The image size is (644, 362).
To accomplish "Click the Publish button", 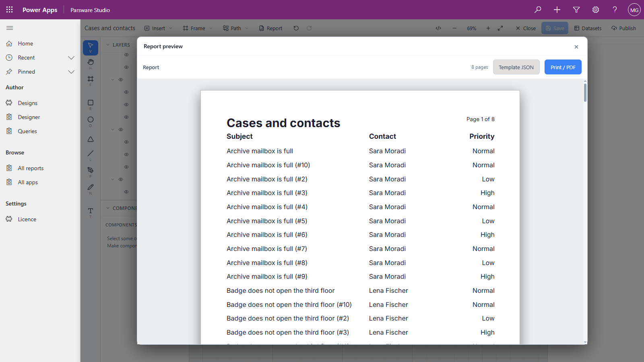I will (x=623, y=28).
